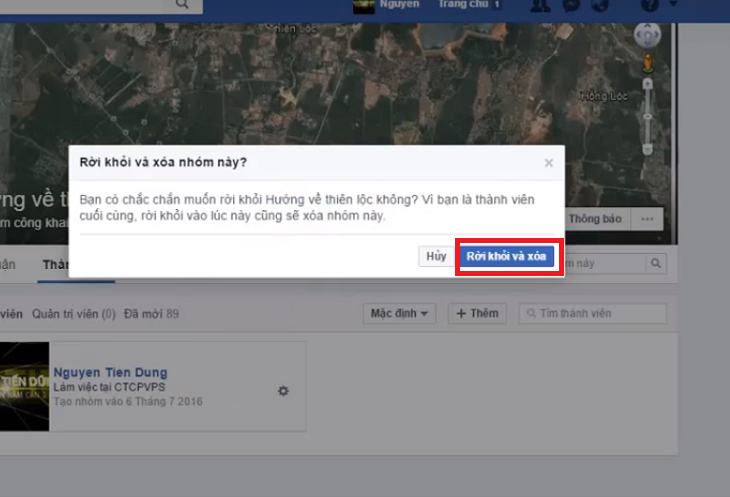Click the map zoom slider handle

648,117
